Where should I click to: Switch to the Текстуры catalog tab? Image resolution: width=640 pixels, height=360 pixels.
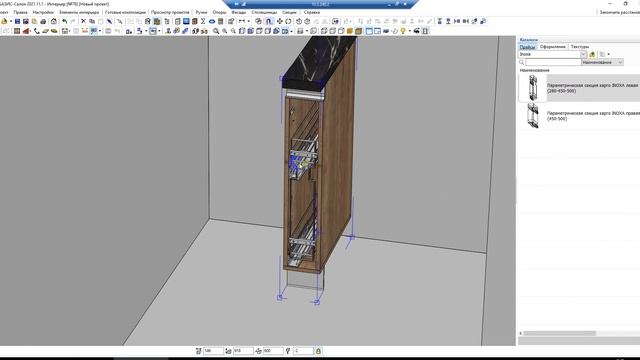pos(580,47)
